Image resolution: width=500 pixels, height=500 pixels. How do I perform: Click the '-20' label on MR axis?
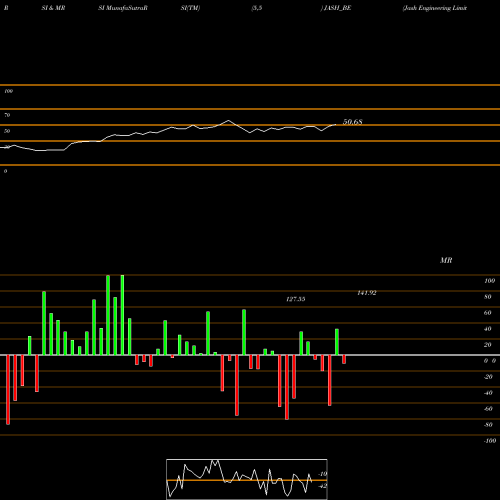click(x=488, y=377)
